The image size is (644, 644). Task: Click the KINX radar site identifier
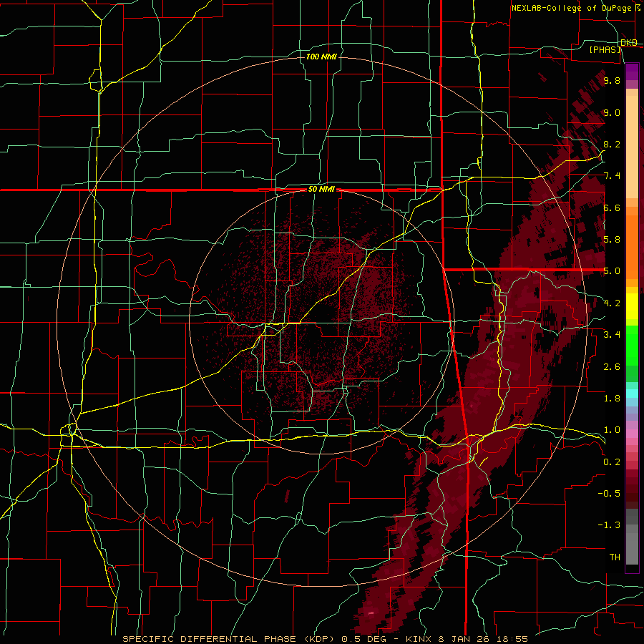pyautogui.click(x=419, y=639)
